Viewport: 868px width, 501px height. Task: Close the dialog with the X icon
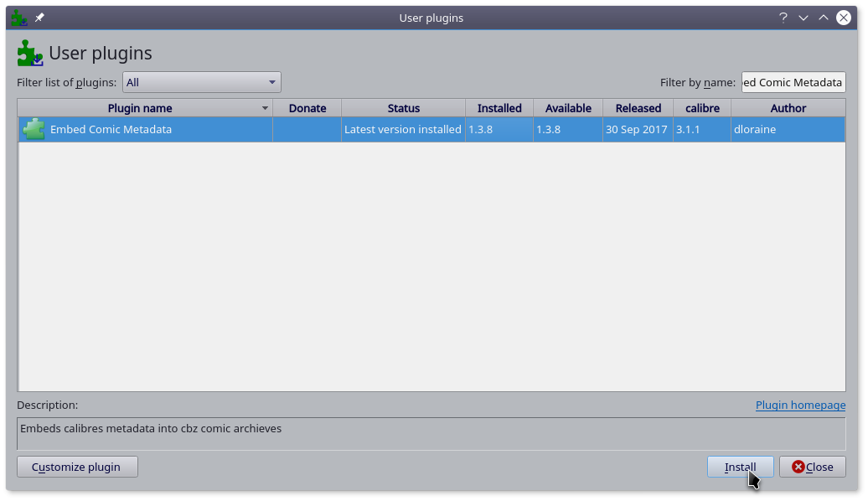tap(844, 18)
